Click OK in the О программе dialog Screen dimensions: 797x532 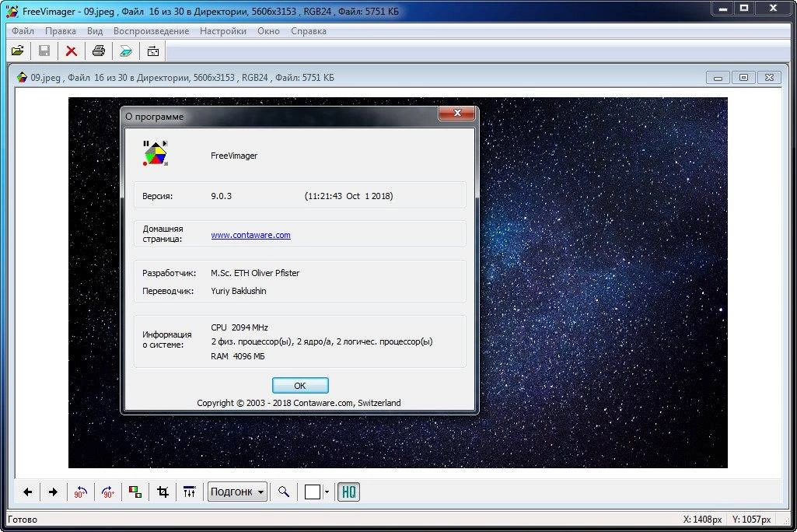click(x=300, y=386)
